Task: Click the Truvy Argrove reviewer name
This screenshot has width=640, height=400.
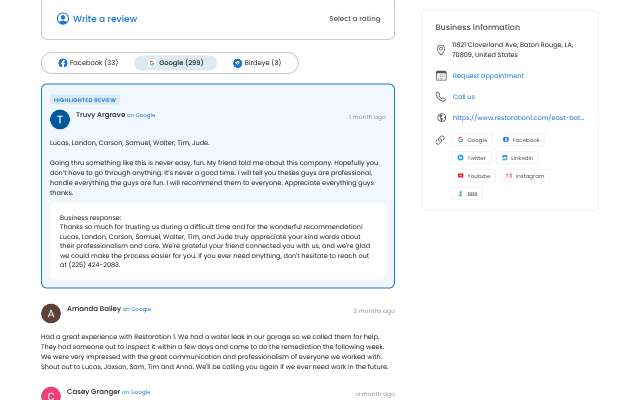Action: [x=100, y=115]
